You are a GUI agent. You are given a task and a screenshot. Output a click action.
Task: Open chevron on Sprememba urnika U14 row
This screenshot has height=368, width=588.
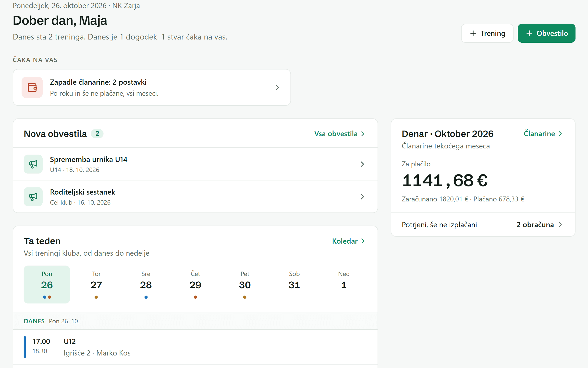pyautogui.click(x=362, y=164)
